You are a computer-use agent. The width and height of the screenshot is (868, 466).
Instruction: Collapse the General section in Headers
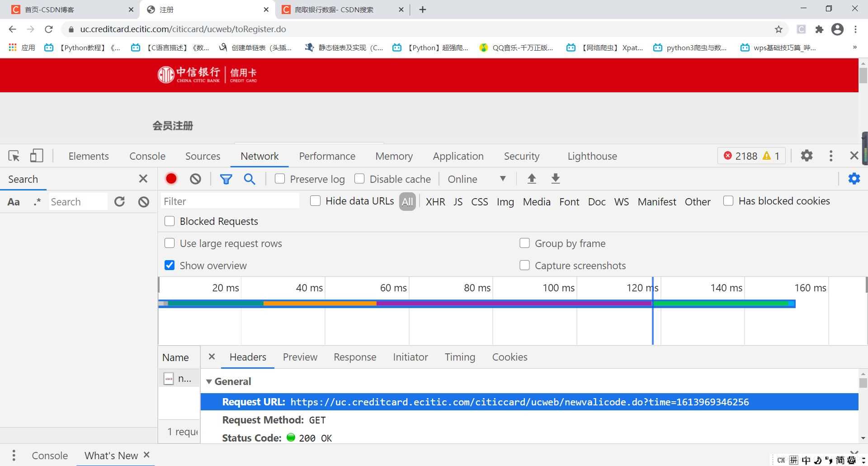click(209, 381)
